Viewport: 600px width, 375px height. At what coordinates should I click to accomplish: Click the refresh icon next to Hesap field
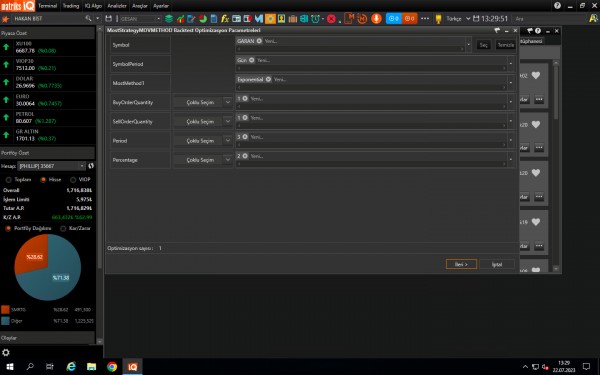pos(91,166)
